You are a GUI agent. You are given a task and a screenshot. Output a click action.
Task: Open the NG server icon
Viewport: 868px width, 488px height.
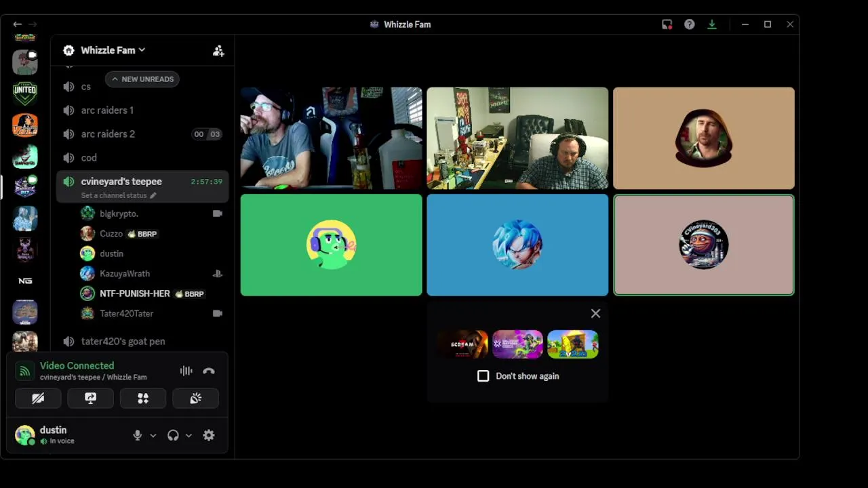coord(25,281)
